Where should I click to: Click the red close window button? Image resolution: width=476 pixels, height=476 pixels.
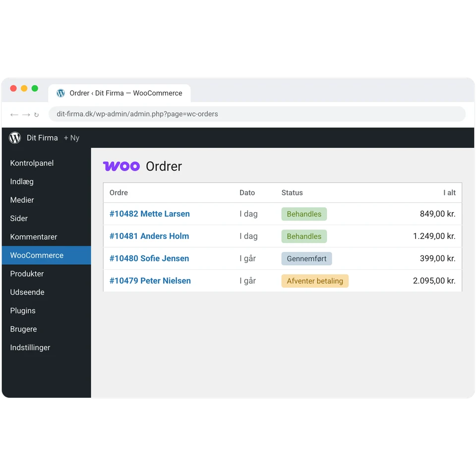coord(13,88)
